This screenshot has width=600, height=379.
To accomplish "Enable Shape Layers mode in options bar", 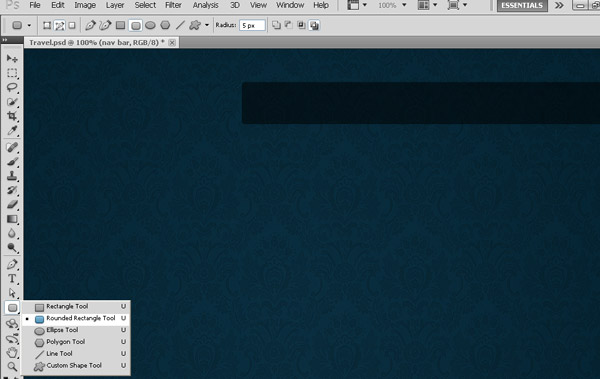I will 47,25.
